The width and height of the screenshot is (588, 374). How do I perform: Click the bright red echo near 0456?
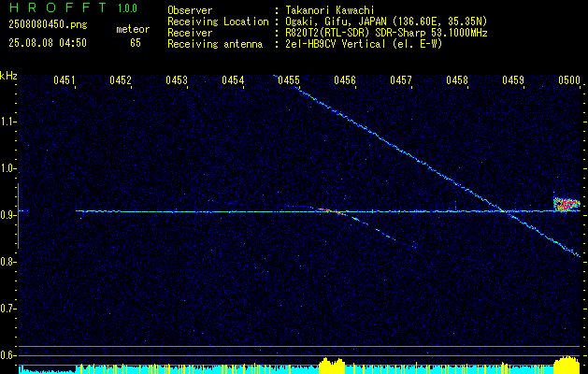click(332, 211)
